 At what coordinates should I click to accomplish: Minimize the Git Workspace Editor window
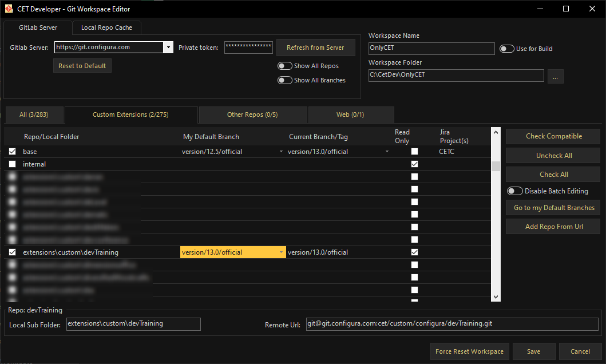click(x=540, y=9)
